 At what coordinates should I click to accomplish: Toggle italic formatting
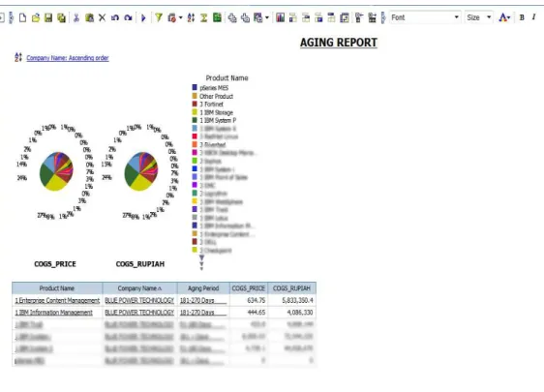(533, 17)
